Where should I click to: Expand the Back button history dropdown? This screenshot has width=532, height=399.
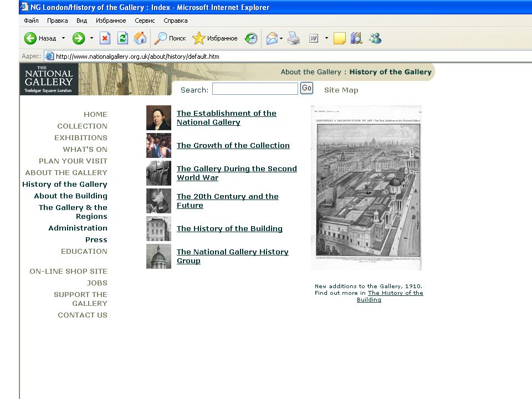pos(63,38)
